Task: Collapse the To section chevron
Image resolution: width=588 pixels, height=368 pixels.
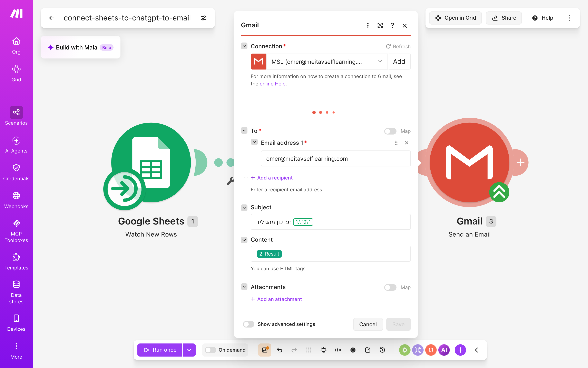Action: [244, 131]
